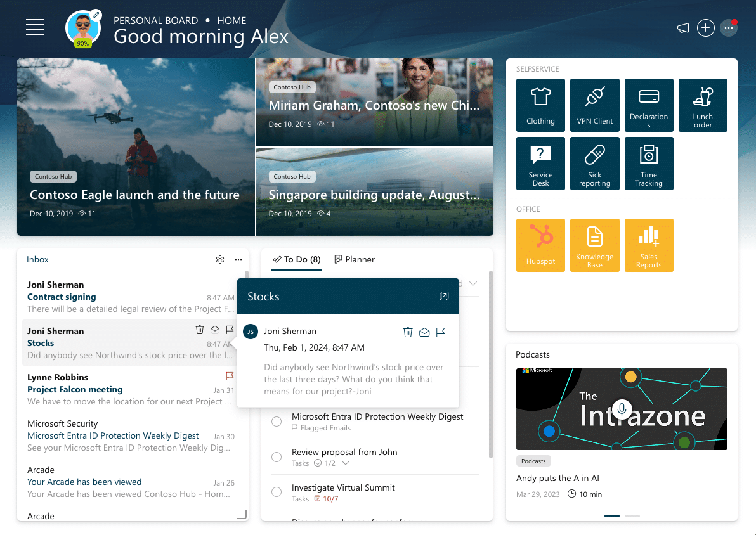Image resolution: width=756 pixels, height=535 pixels.
Task: Open the hamburger navigation menu
Action: coord(35,28)
